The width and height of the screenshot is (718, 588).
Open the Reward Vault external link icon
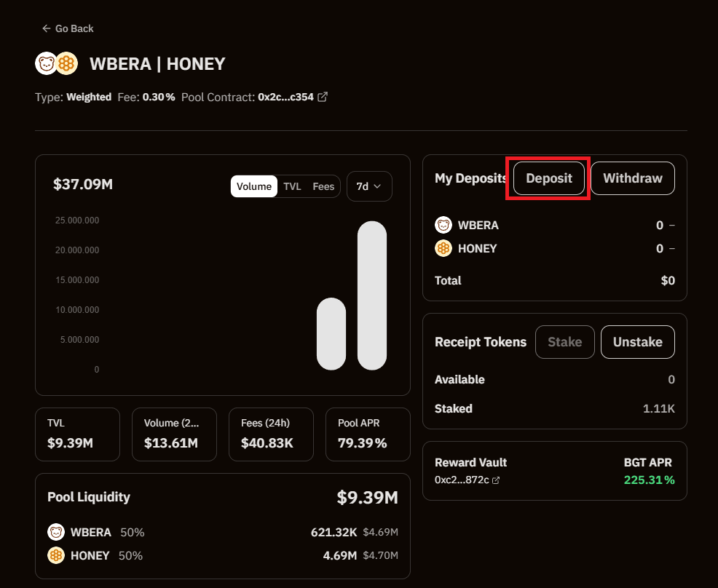pos(496,480)
